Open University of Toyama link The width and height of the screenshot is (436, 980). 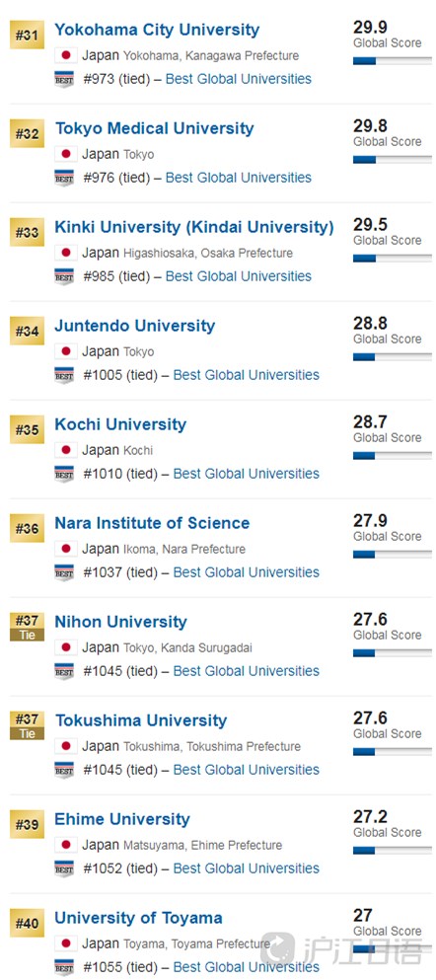point(139,918)
